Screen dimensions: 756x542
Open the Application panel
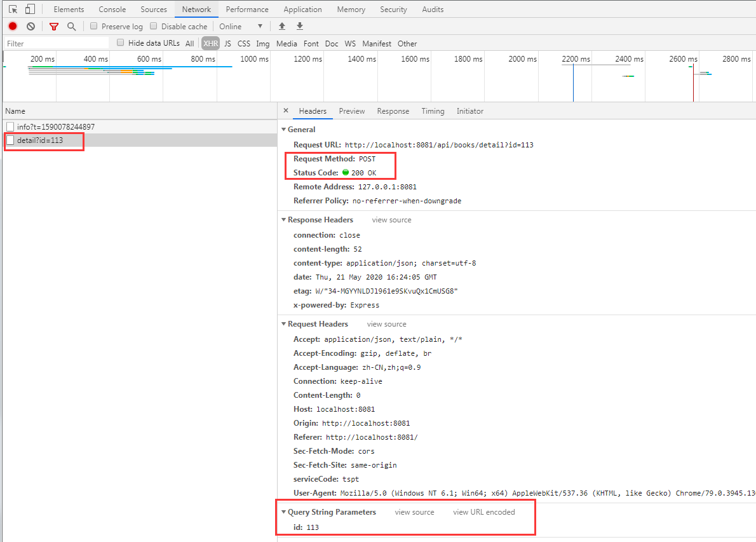303,9
